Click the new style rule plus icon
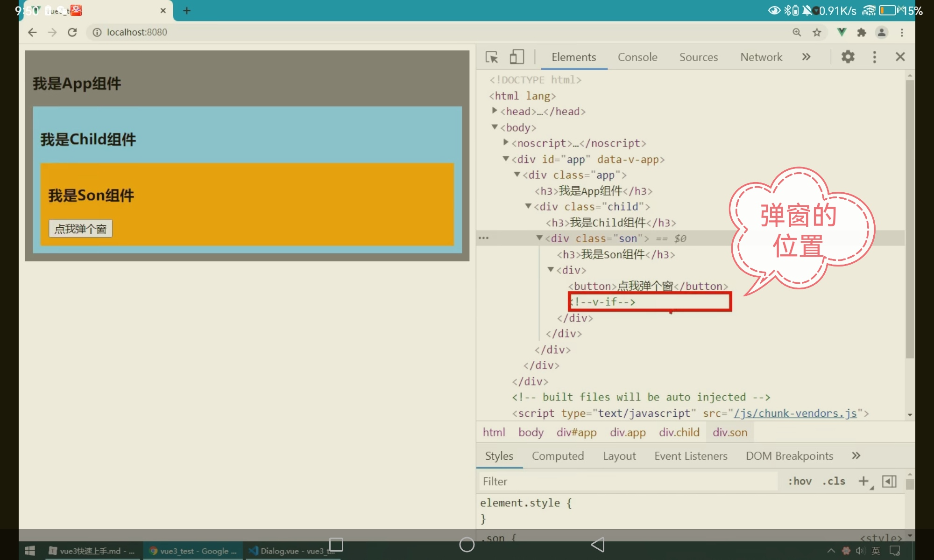This screenshot has height=560, width=934. [x=863, y=481]
